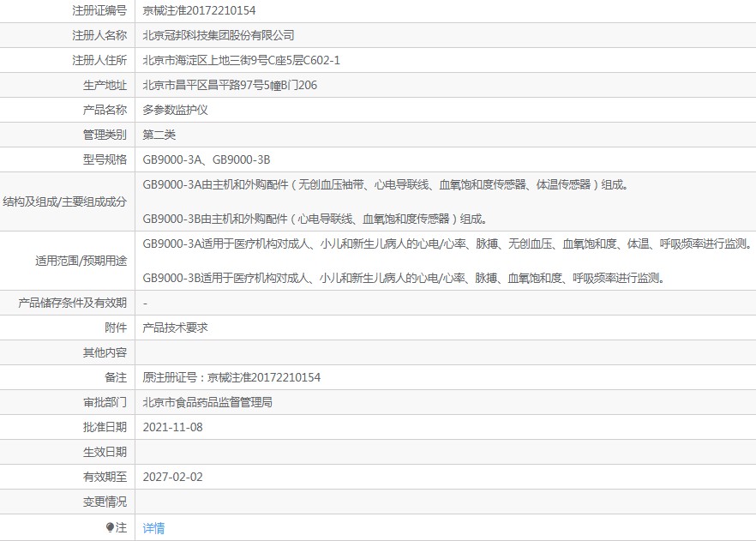Click the 其他内容 label

(x=105, y=352)
